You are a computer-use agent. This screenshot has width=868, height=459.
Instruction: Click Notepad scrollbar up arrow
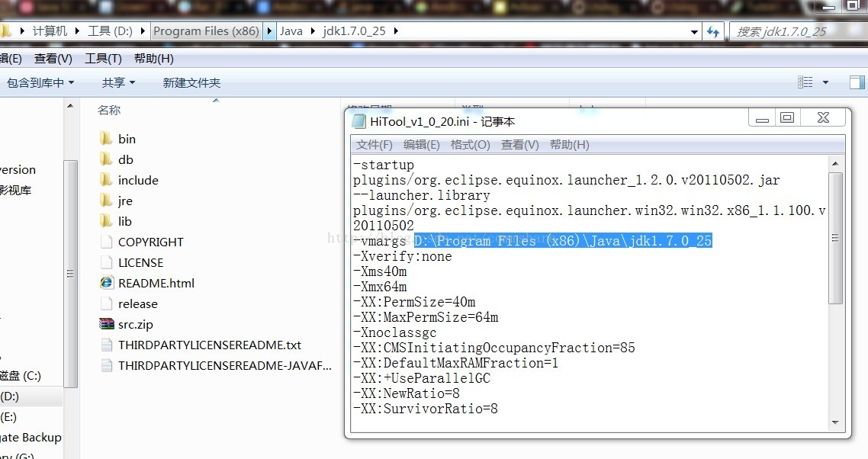(x=835, y=163)
